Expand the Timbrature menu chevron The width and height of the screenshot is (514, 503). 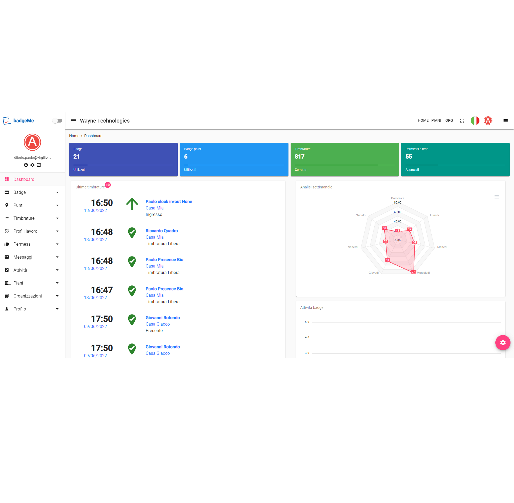click(x=57, y=218)
